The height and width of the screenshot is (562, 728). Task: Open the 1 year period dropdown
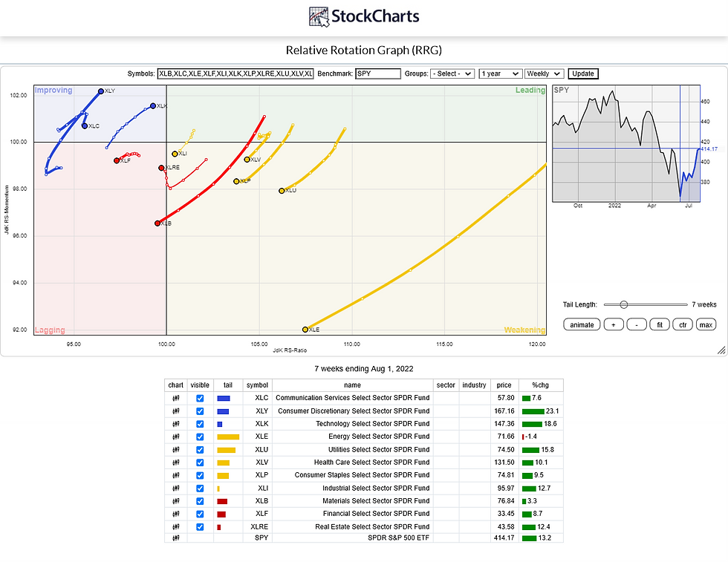[x=500, y=73]
